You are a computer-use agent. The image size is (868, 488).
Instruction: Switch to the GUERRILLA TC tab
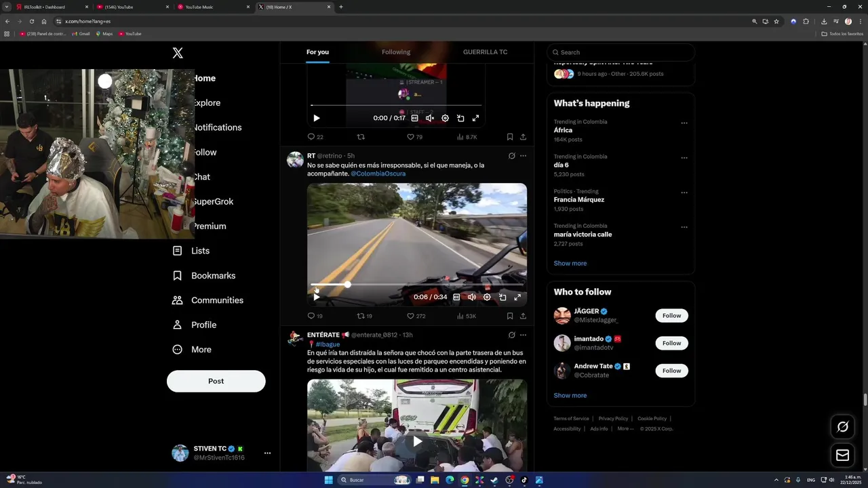pyautogui.click(x=486, y=52)
